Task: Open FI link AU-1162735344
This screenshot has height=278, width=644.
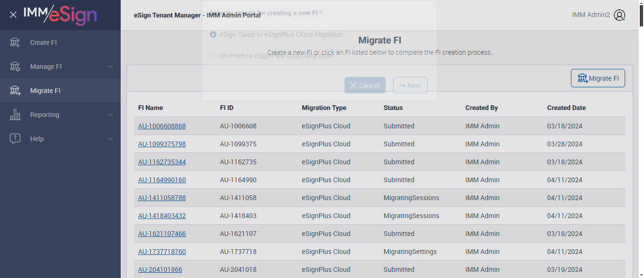Action: 162,162
